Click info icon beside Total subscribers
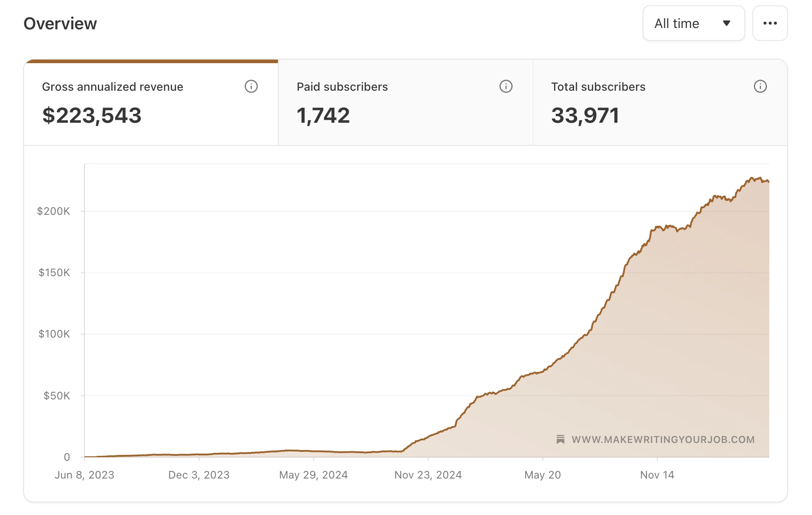This screenshot has height=515, width=812. coord(760,86)
